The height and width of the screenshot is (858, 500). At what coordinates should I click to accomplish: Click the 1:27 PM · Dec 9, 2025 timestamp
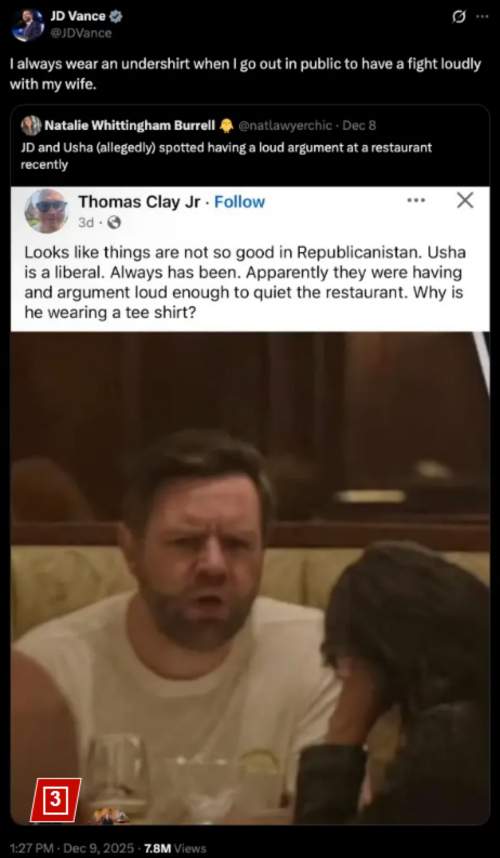point(72,848)
